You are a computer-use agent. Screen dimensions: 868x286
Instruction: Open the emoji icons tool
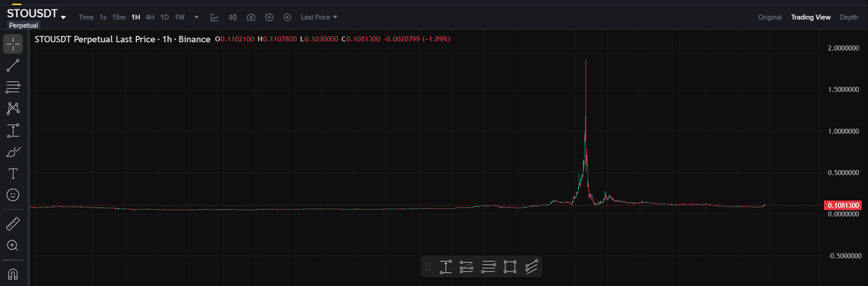coord(13,195)
